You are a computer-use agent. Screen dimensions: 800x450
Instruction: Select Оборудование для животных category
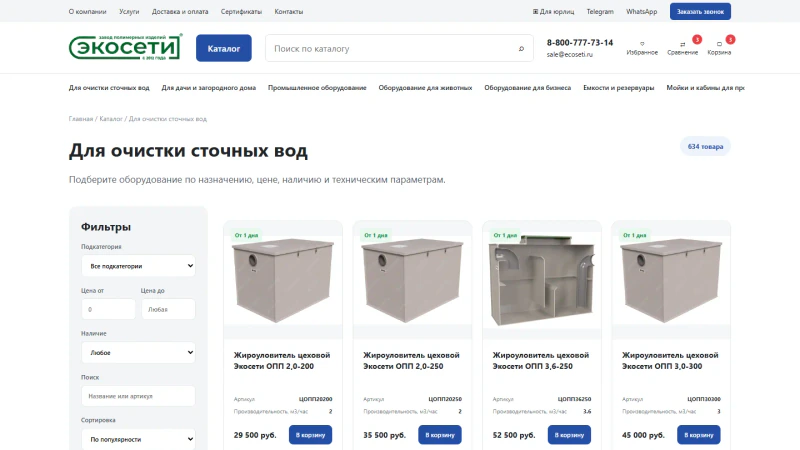tap(426, 88)
